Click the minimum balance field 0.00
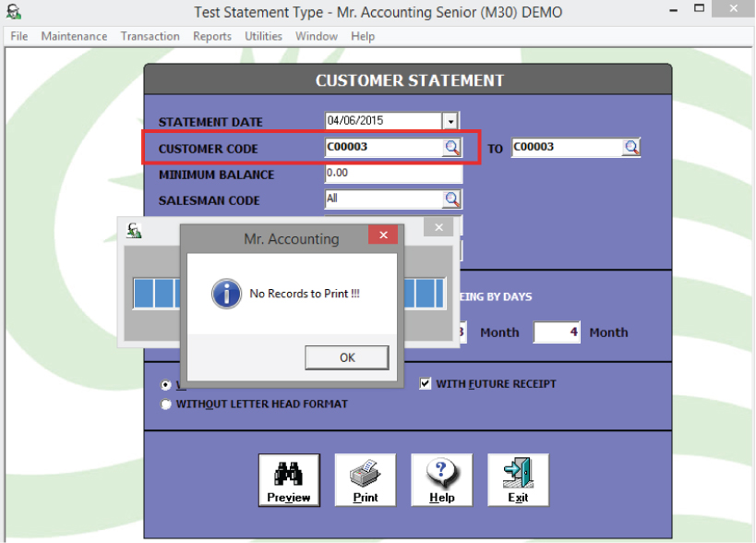The image size is (756, 543). pos(393,174)
